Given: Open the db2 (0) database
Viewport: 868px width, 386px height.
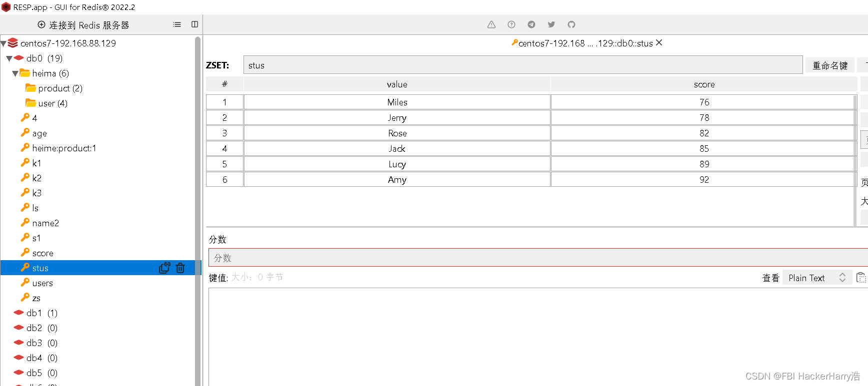Looking at the screenshot, I should (42, 328).
